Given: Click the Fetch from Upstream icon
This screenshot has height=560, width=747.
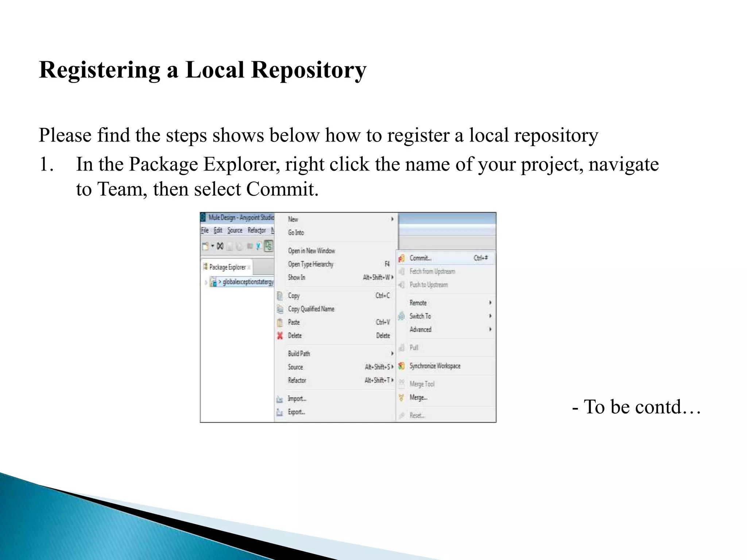Looking at the screenshot, I should coord(402,272).
